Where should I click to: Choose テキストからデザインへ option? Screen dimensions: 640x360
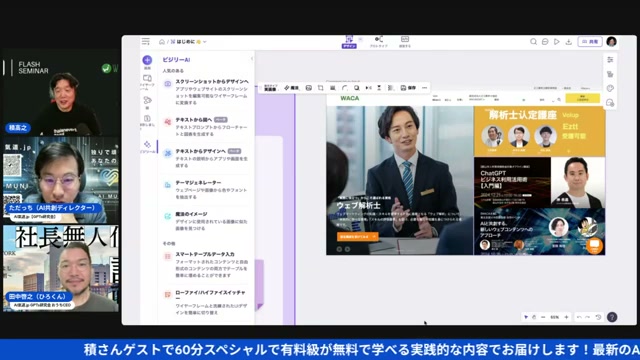click(x=206, y=158)
